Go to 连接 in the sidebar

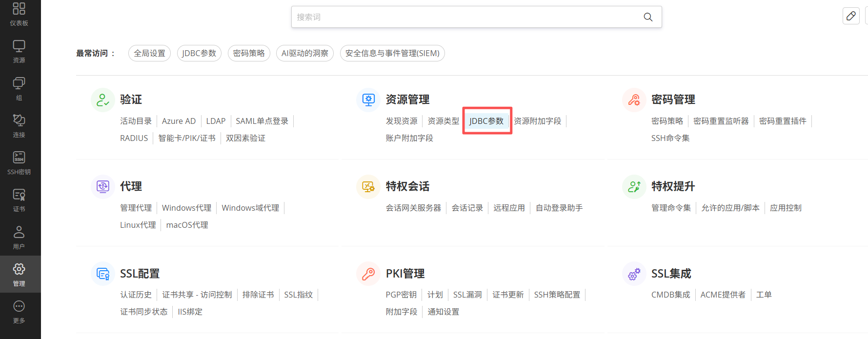pyautogui.click(x=19, y=125)
